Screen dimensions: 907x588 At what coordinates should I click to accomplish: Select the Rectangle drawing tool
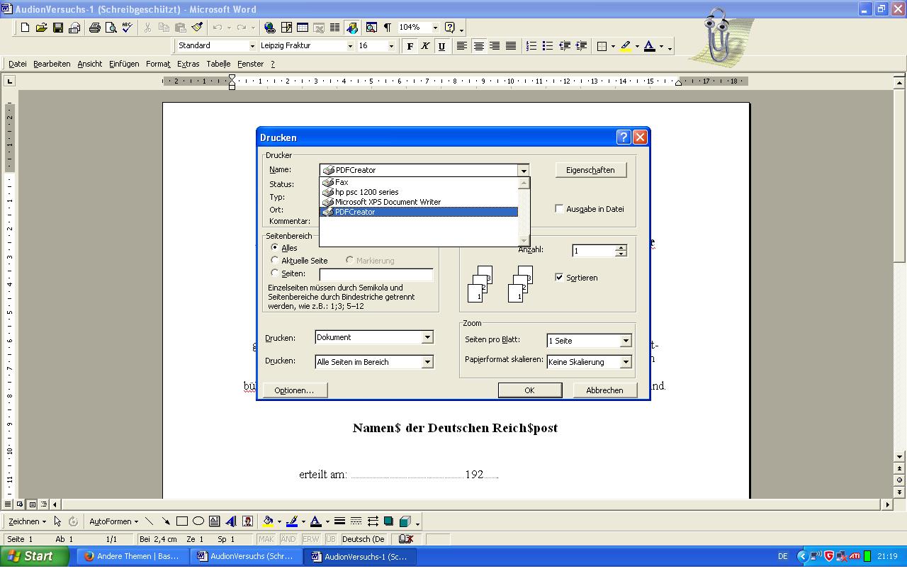(182, 521)
